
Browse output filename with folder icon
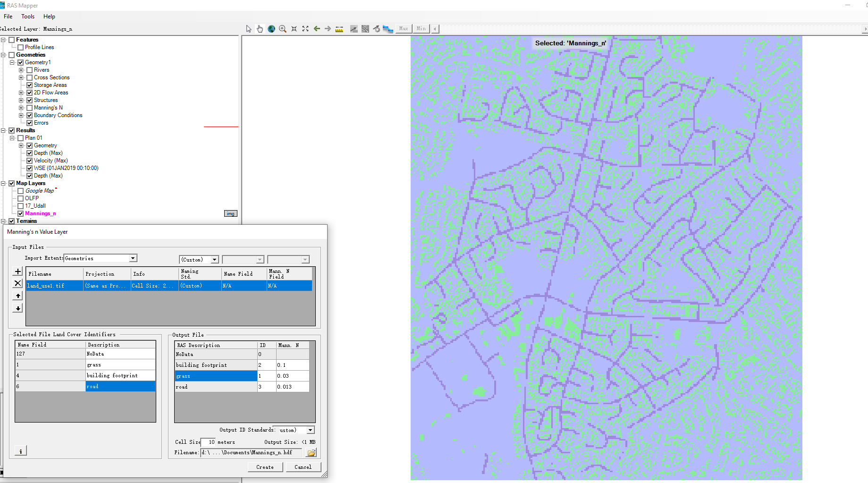click(x=311, y=453)
